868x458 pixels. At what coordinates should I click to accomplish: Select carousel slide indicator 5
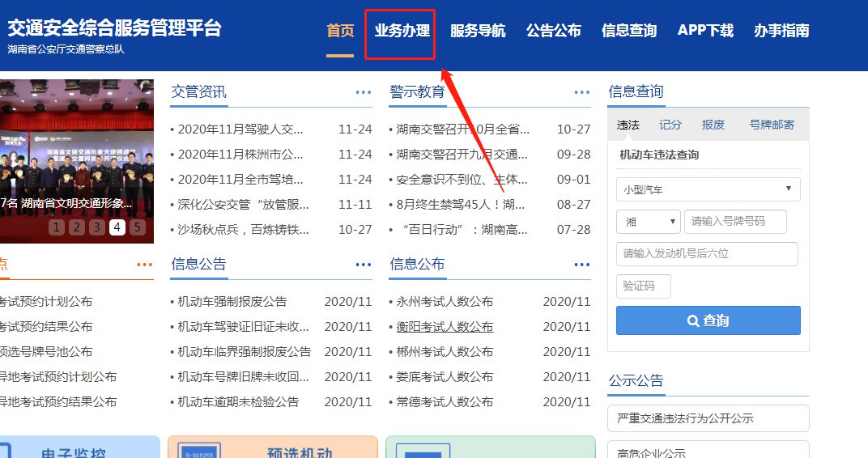click(x=138, y=227)
